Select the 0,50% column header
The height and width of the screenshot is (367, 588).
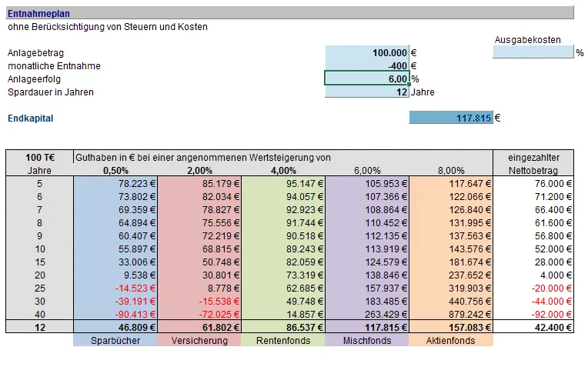pos(115,171)
